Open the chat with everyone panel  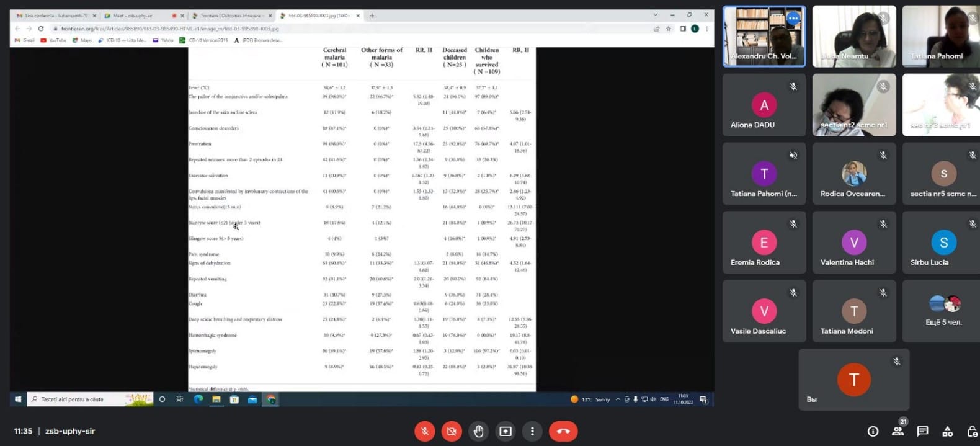(922, 431)
